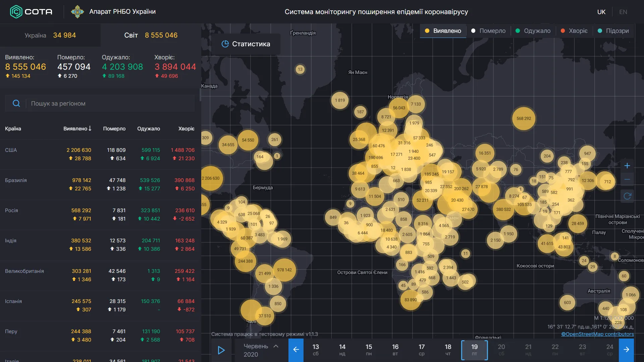Go to next dates with right arrow

(626, 350)
